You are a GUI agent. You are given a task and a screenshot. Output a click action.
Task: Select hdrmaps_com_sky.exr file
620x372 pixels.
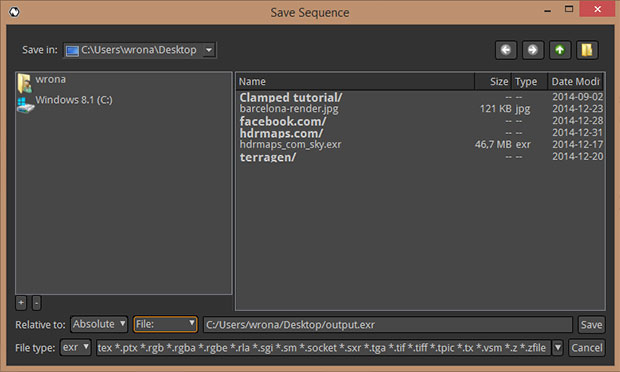tap(290, 145)
